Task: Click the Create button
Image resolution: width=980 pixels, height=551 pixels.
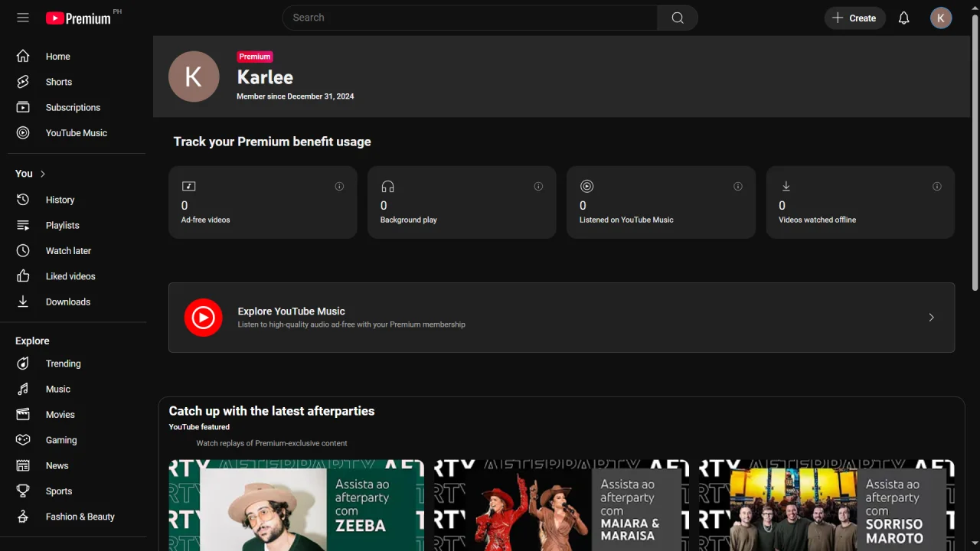Action: point(854,18)
